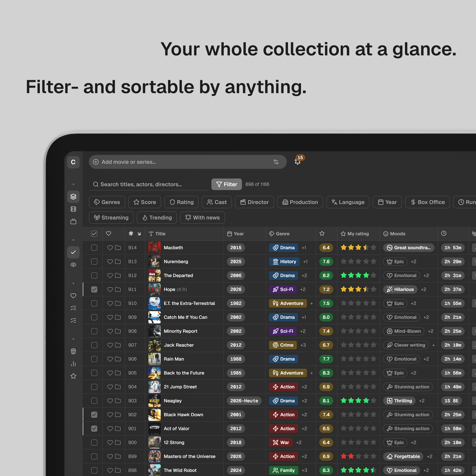This screenshot has width=476, height=476.
Task: Open the Score filter dropdown
Action: (x=145, y=202)
